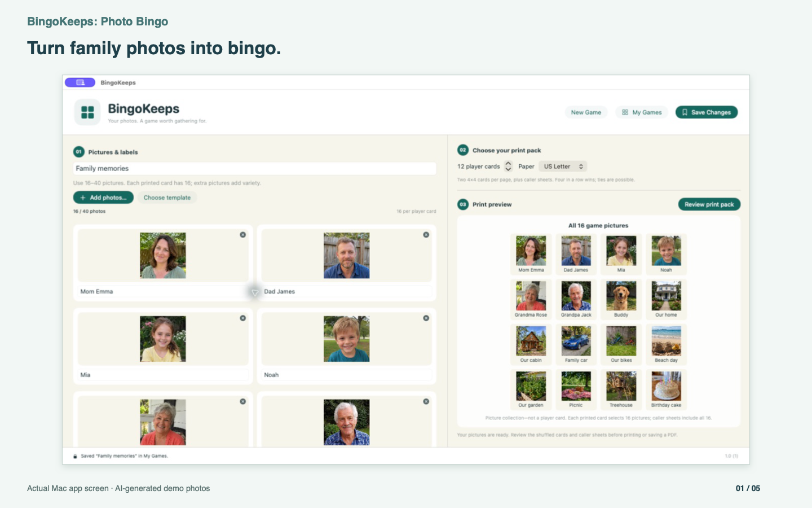The image size is (812, 508).
Task: Click the Add photos button
Action: click(x=103, y=198)
